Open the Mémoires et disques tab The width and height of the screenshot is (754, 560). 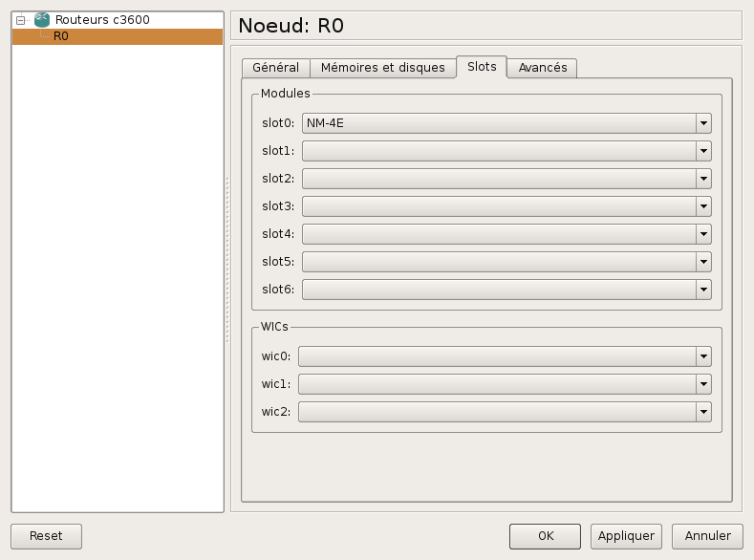pyautogui.click(x=383, y=68)
